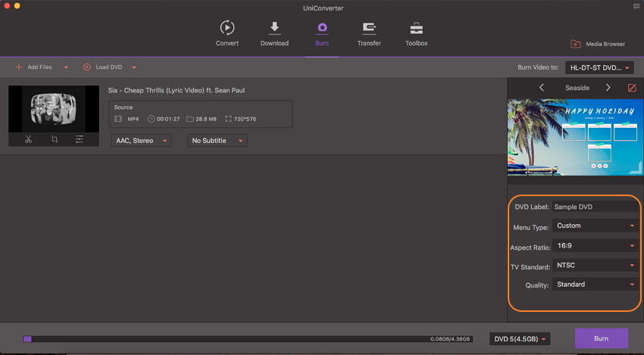
Task: Open the trim scissors tool
Action: [28, 139]
